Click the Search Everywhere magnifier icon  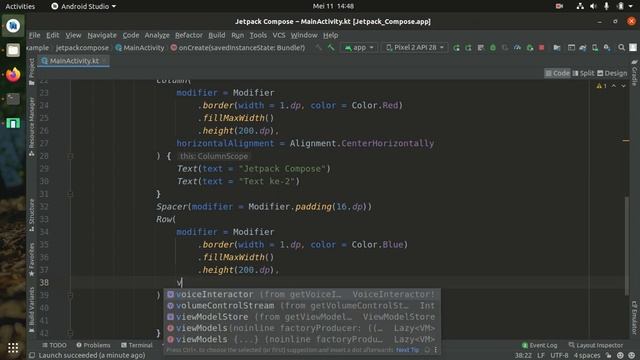click(x=621, y=48)
